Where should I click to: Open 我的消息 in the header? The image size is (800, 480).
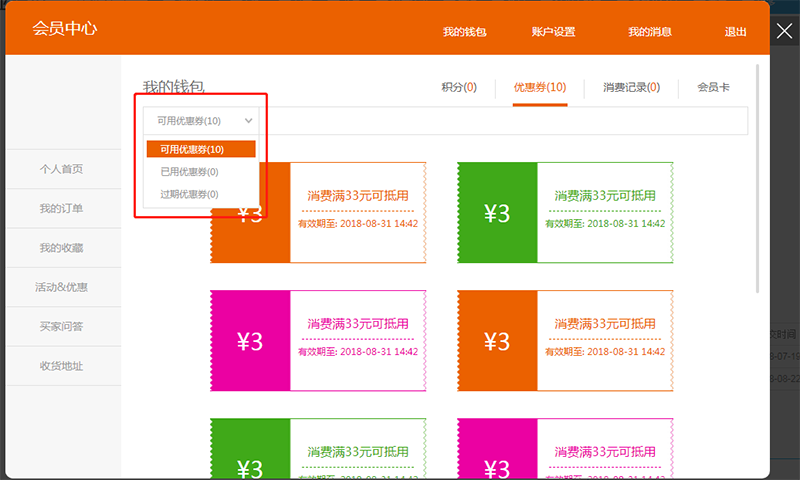point(650,32)
